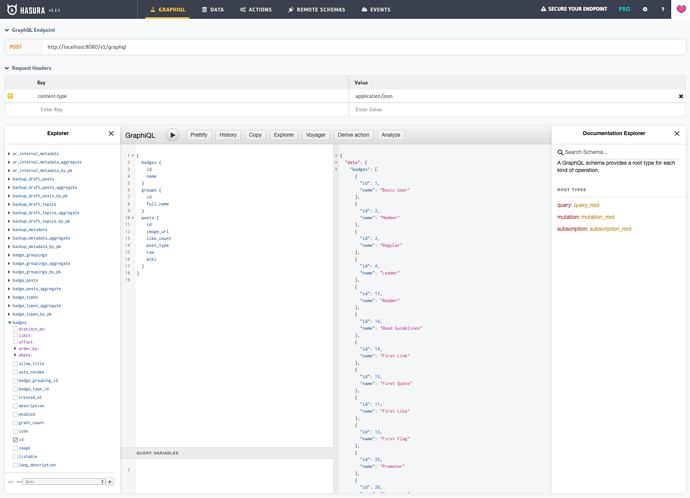The height and width of the screenshot is (498, 690).
Task: Expand the where argument
Action: click(x=15, y=355)
